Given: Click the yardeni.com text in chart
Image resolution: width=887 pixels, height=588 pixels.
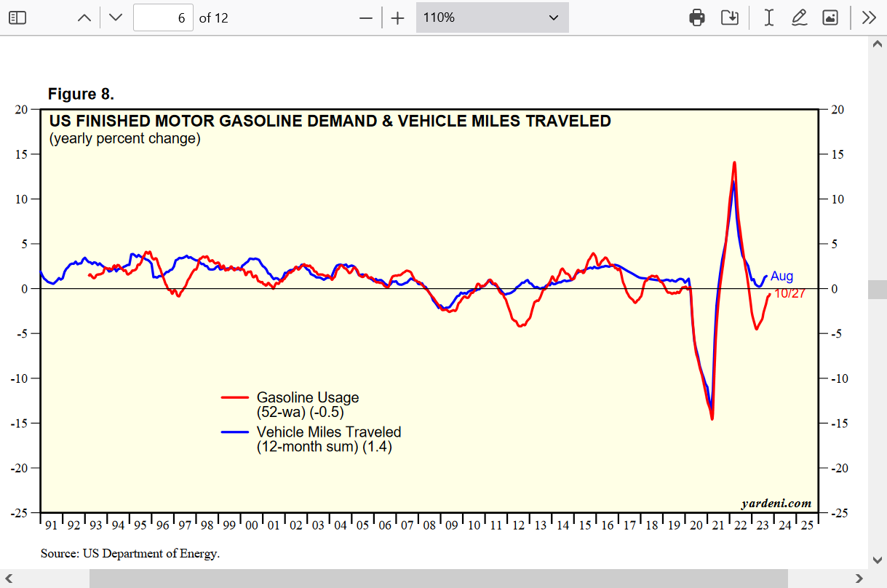Looking at the screenshot, I should click(x=776, y=504).
